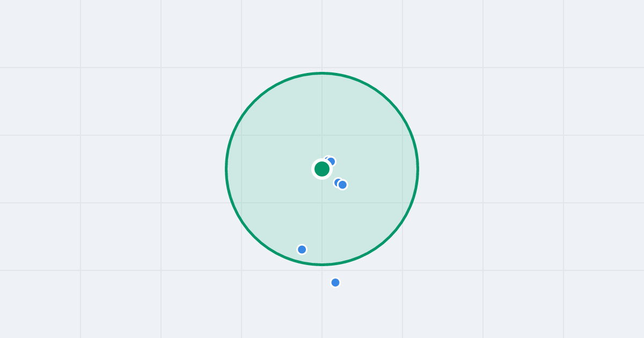Select the blue dot outside the green circle
This screenshot has height=338, width=644.
click(x=335, y=283)
